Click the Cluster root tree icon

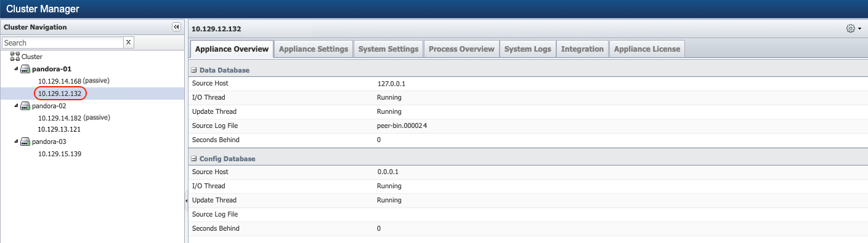point(15,56)
